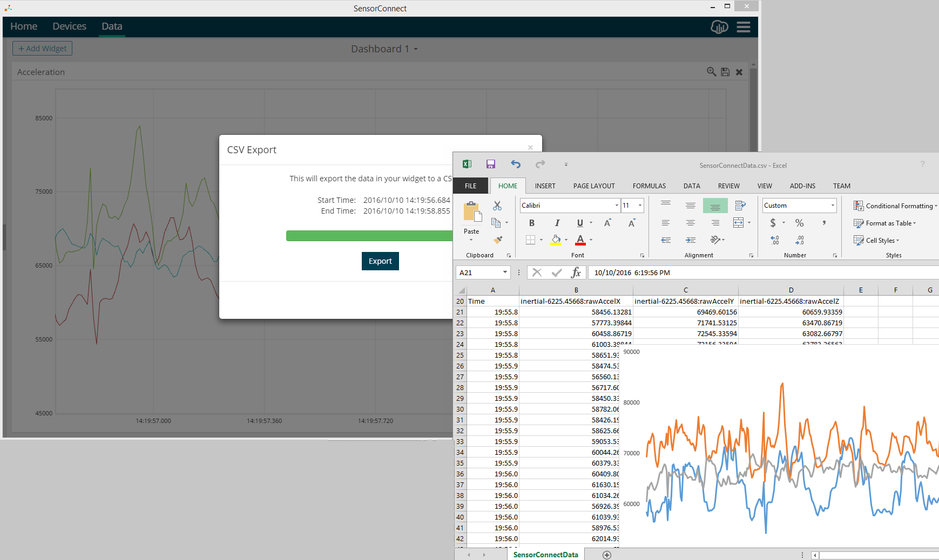Click the Excel Save icon

490,165
